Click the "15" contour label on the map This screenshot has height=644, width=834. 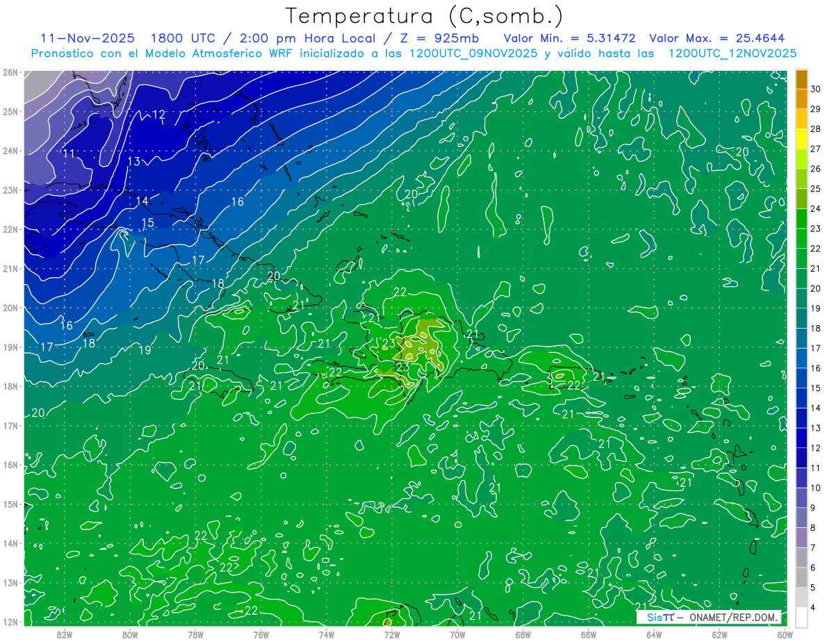coord(147,223)
